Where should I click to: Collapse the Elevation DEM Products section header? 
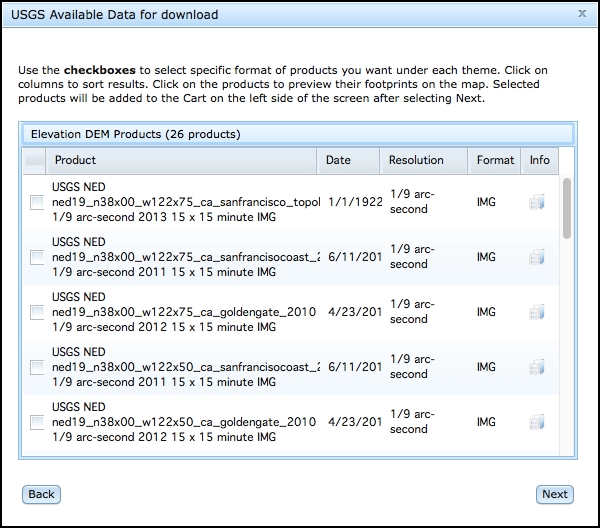coord(298,134)
